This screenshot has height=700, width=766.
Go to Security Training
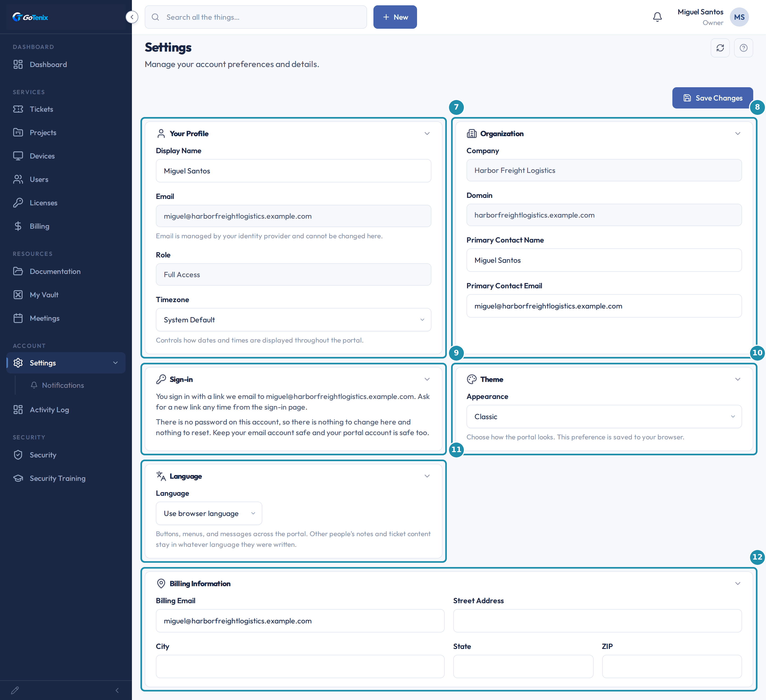point(66,478)
